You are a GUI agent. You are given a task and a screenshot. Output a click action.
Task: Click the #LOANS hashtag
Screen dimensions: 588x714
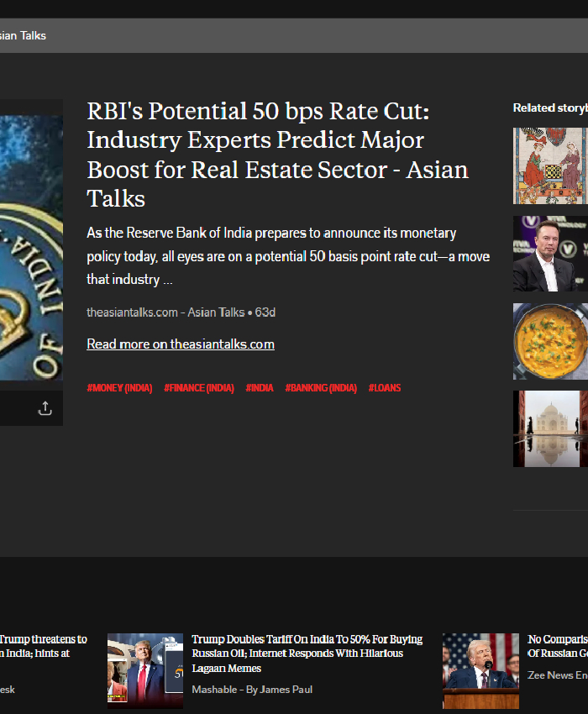pyautogui.click(x=385, y=388)
